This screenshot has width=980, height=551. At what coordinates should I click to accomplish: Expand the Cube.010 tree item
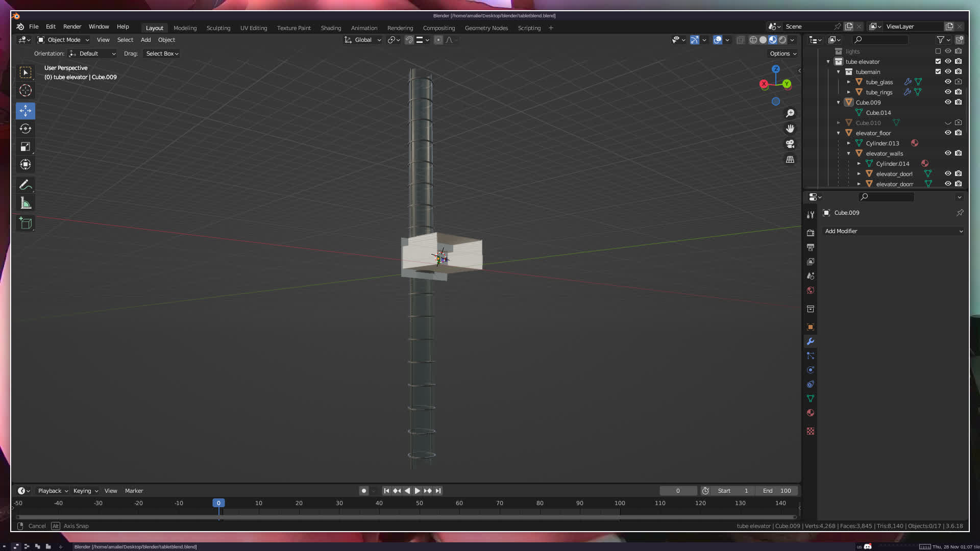838,123
